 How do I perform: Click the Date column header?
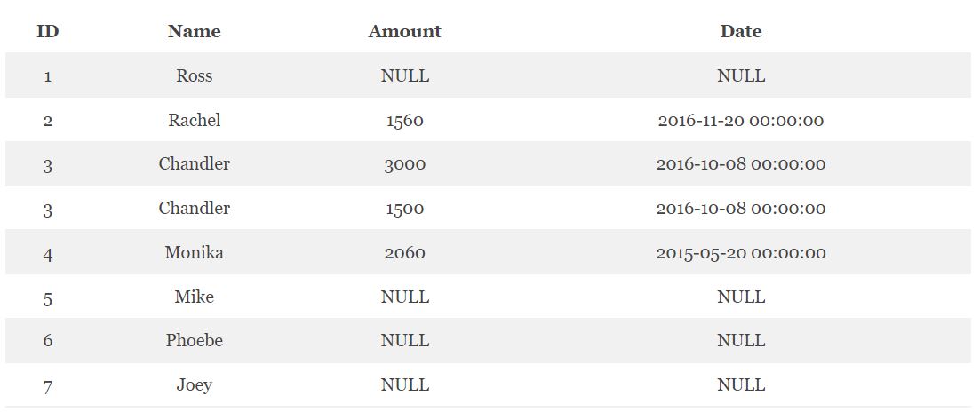[741, 31]
